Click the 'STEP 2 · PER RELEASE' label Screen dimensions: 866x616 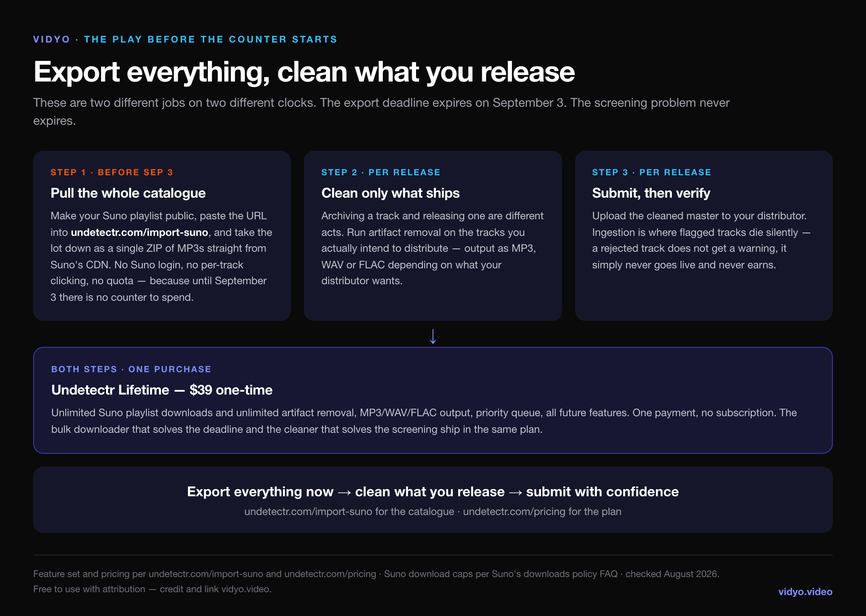[x=381, y=172]
